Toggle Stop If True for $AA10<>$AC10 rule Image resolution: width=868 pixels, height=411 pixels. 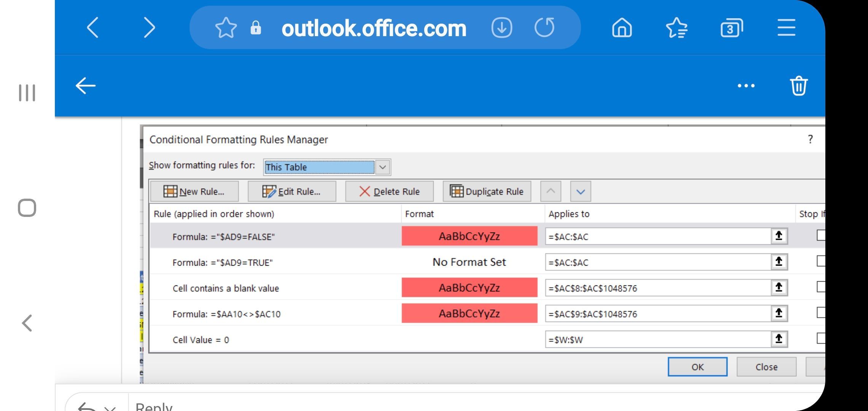(821, 313)
